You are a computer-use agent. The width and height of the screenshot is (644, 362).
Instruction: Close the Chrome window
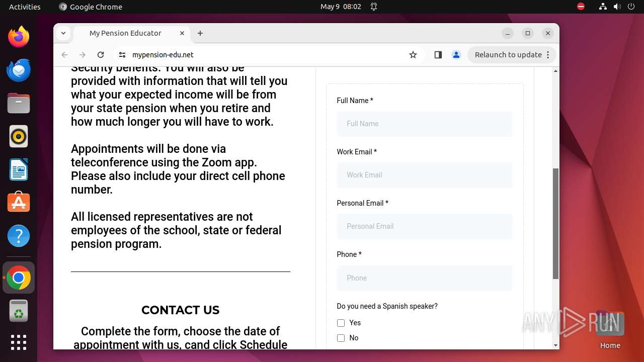point(548,33)
